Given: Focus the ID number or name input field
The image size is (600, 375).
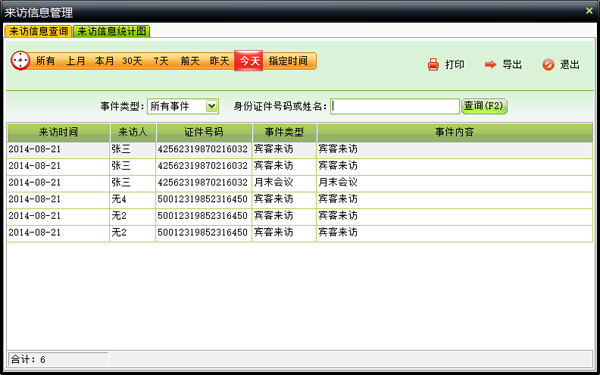Looking at the screenshot, I should tap(395, 106).
